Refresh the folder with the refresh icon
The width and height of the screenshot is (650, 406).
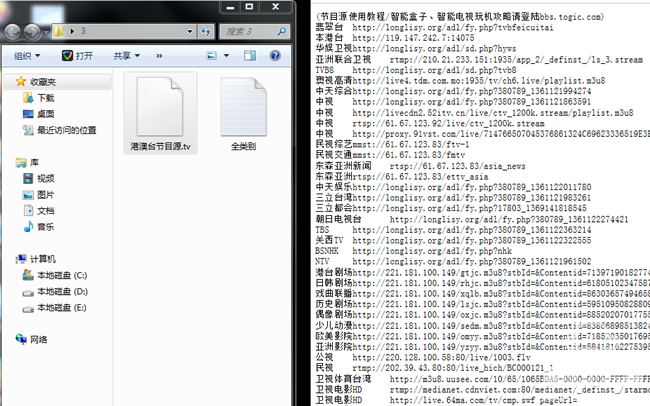coord(206,31)
